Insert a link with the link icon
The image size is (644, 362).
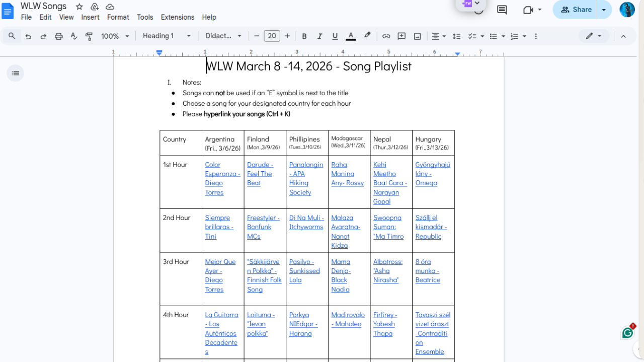pos(386,36)
